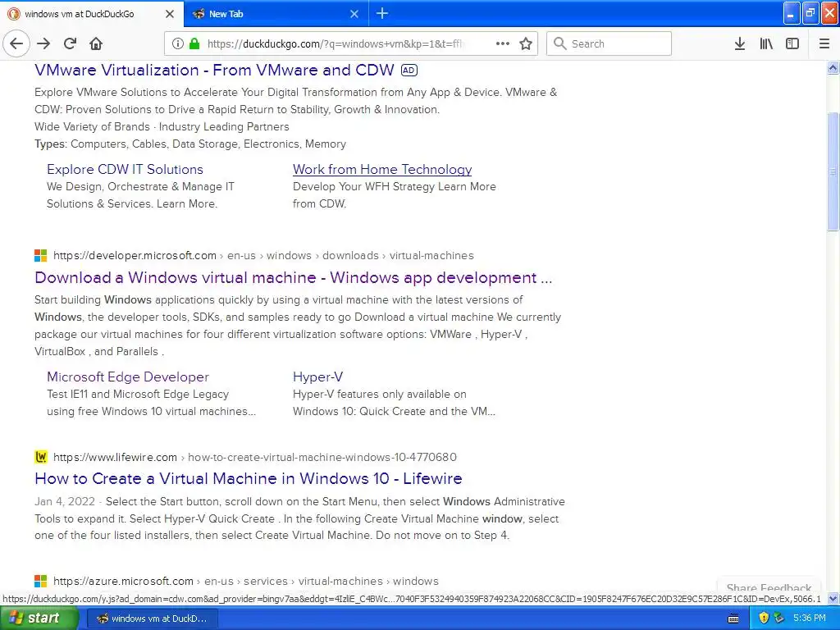Open the browser home page

[96, 43]
